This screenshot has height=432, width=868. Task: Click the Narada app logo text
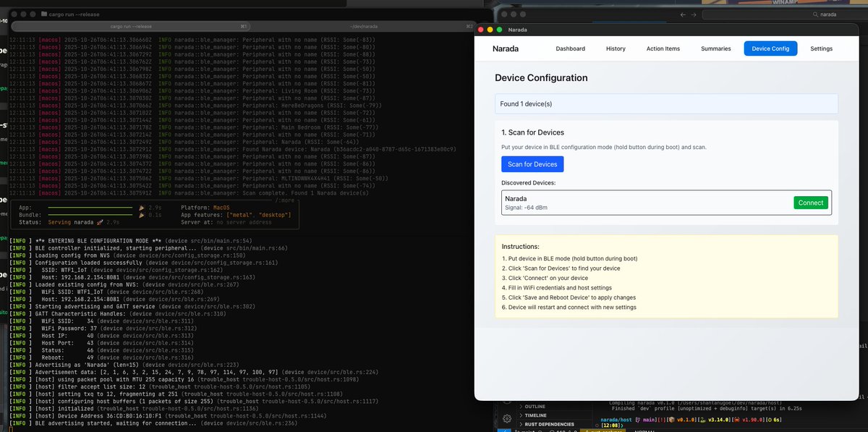(506, 48)
